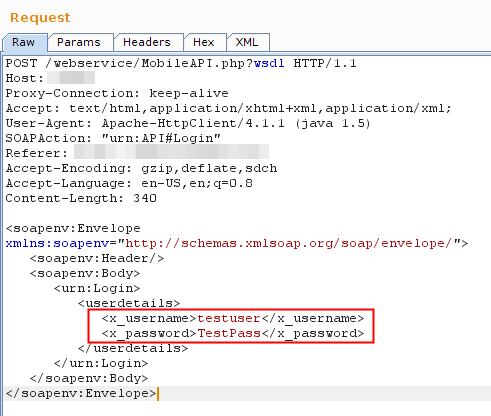The height and width of the screenshot is (416, 491).
Task: Click the SOAPAction "urn:API#Login" line
Action: [x=113, y=138]
